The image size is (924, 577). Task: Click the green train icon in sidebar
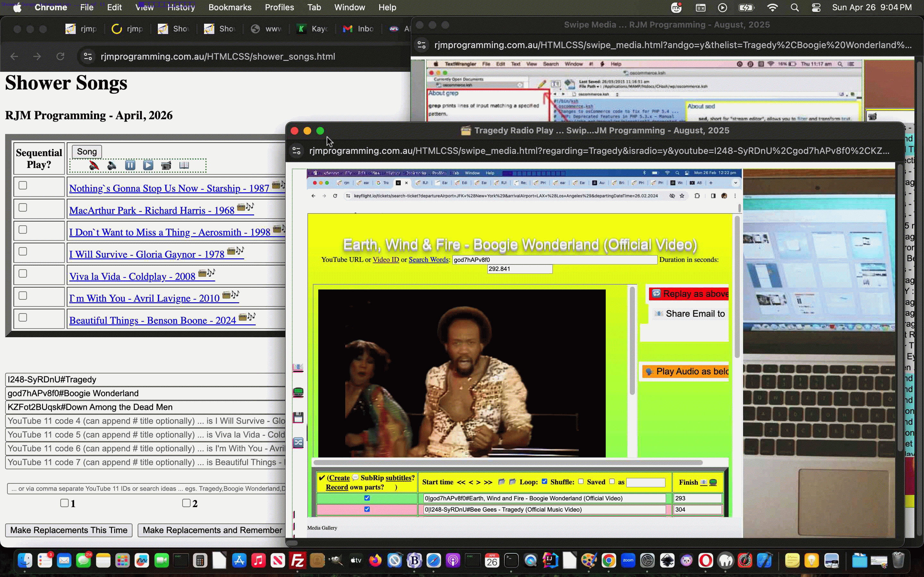298,392
